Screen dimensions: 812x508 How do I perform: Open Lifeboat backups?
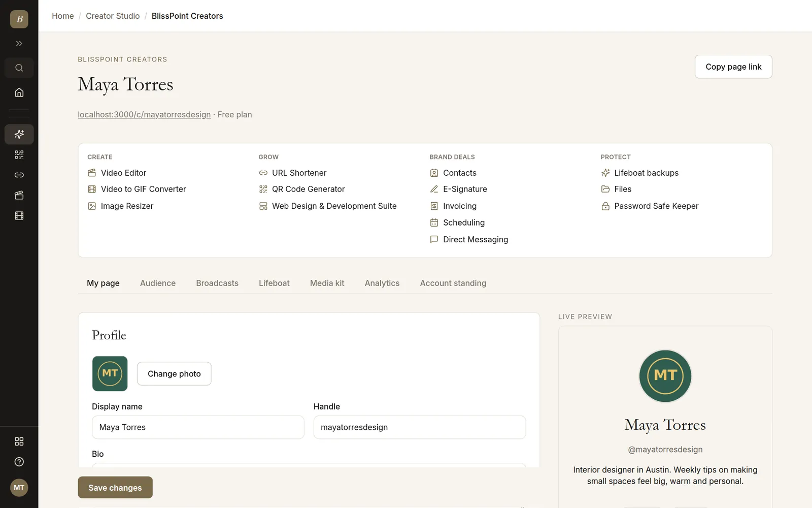[639, 173]
